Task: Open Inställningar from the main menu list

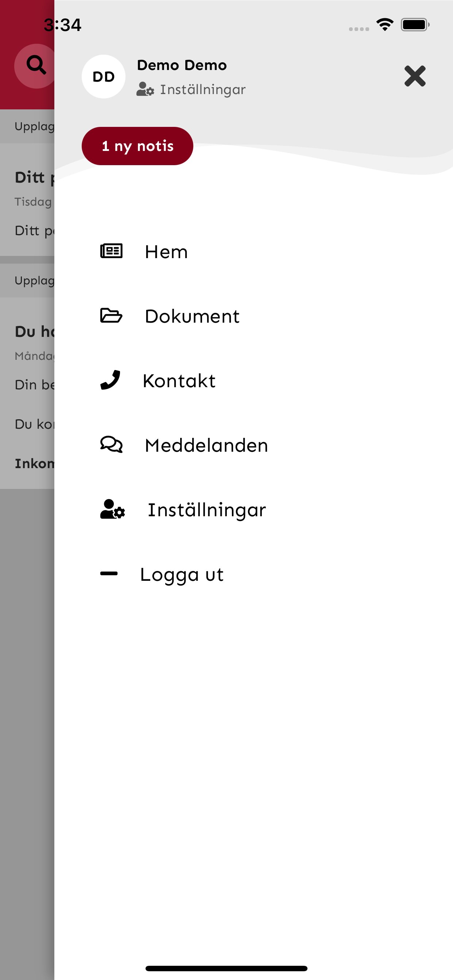Action: (207, 510)
